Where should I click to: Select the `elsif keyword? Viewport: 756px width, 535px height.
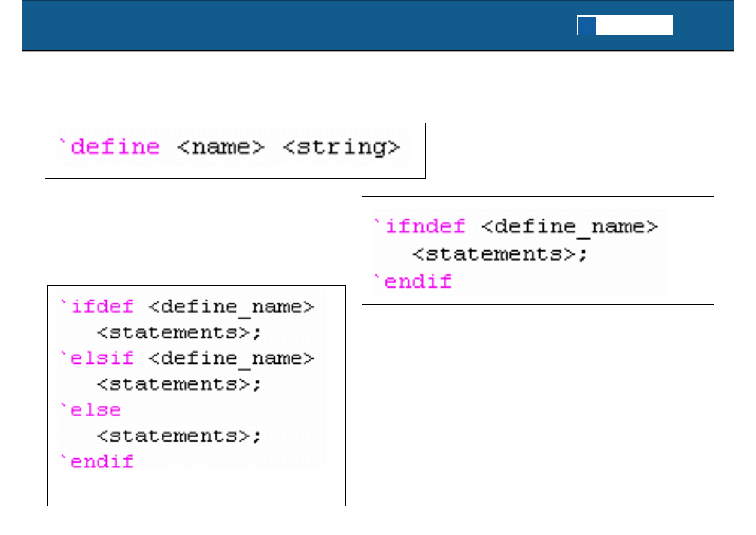point(97,358)
